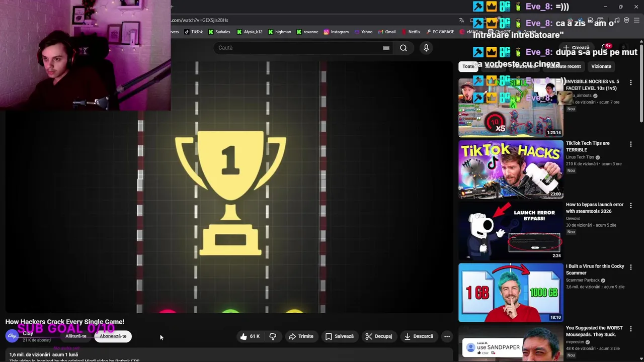This screenshot has width=644, height=362.
Task: Open options menu for INVISIBLE NOCRIES video
Action: (x=631, y=82)
